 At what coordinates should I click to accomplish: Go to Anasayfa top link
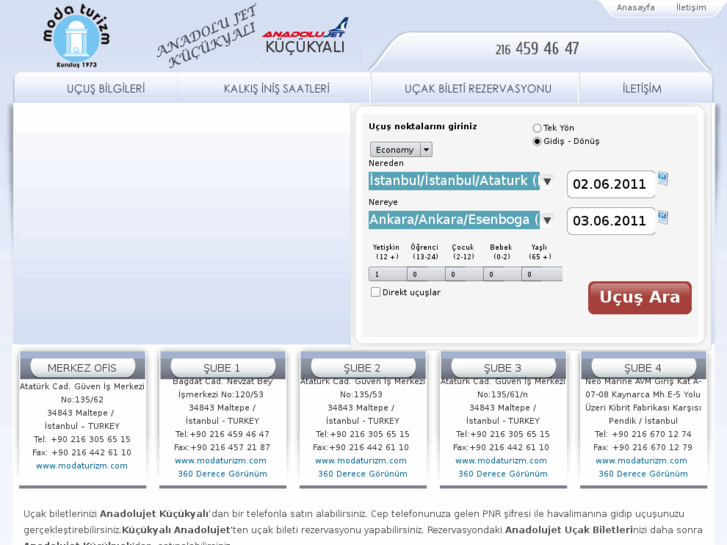(635, 7)
